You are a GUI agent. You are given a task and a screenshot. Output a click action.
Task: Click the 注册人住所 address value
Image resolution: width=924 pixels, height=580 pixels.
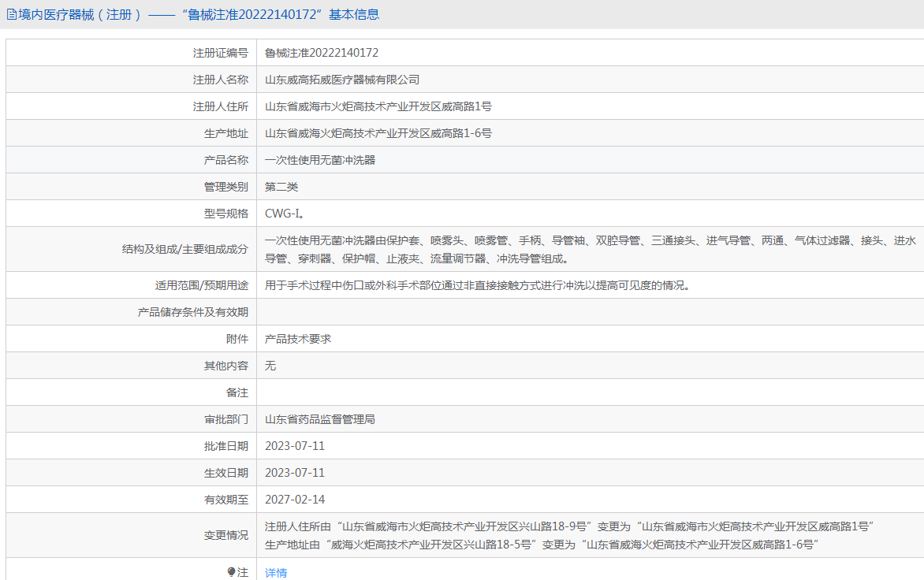[378, 106]
